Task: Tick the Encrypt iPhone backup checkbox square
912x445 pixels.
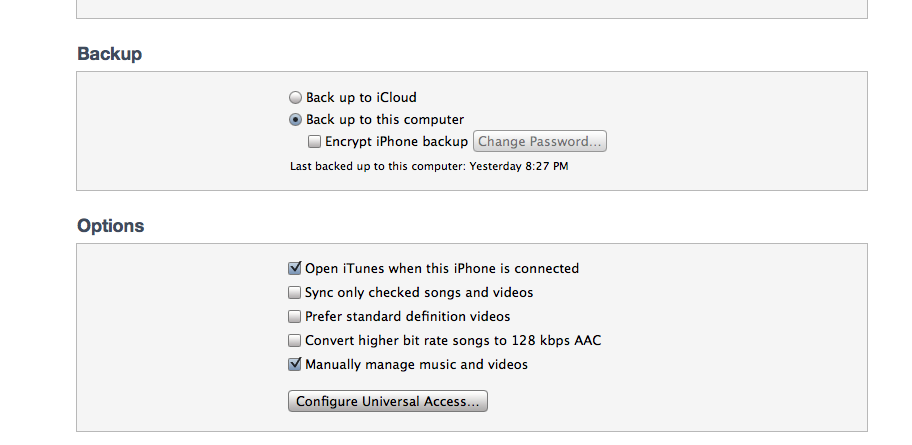Action: [x=314, y=142]
